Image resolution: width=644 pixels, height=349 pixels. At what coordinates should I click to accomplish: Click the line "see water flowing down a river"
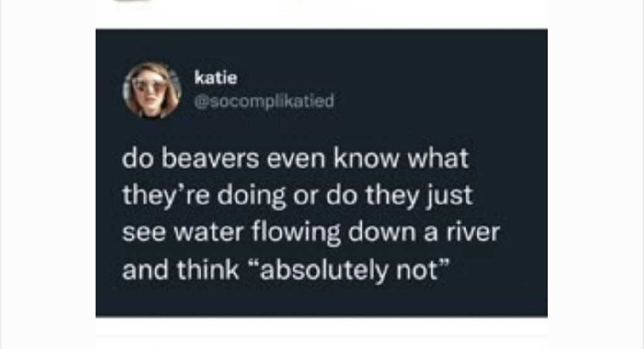[311, 233]
